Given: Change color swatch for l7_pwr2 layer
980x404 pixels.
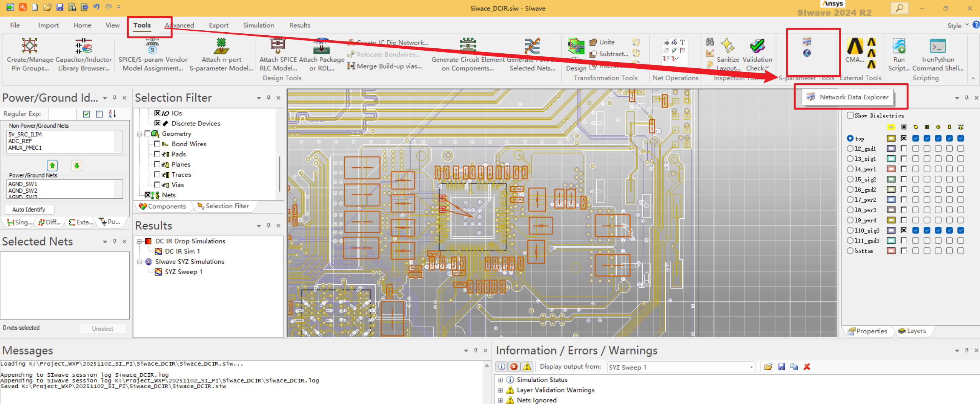Looking at the screenshot, I should pyautogui.click(x=891, y=200).
